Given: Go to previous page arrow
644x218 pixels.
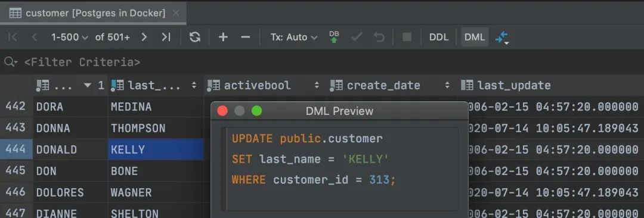Looking at the screenshot, I should pos(35,38).
